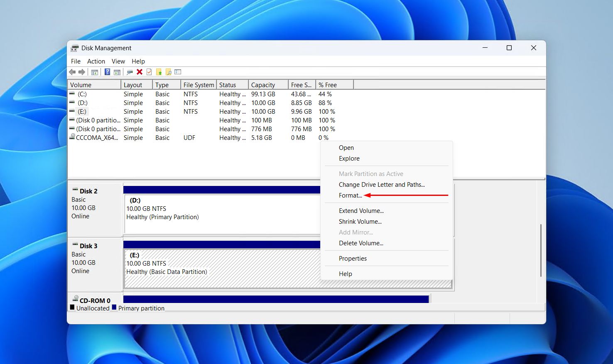Click the graphical view vertical scrollbar
This screenshot has width=613, height=364.
tap(541, 251)
